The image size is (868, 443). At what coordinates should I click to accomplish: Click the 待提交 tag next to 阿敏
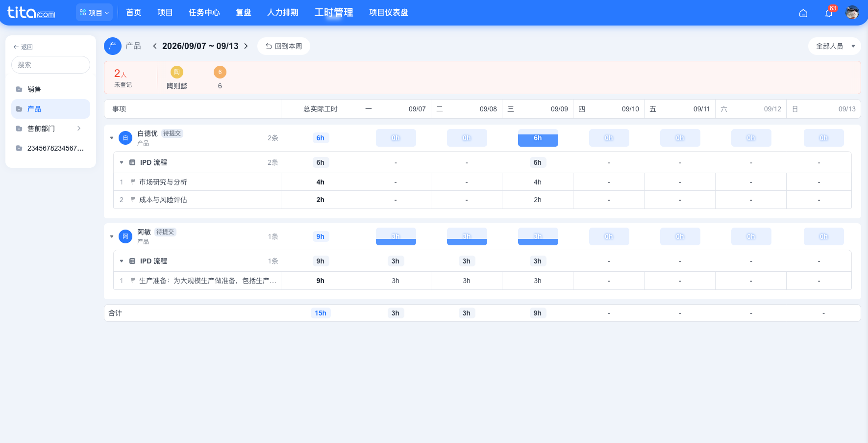coord(165,232)
